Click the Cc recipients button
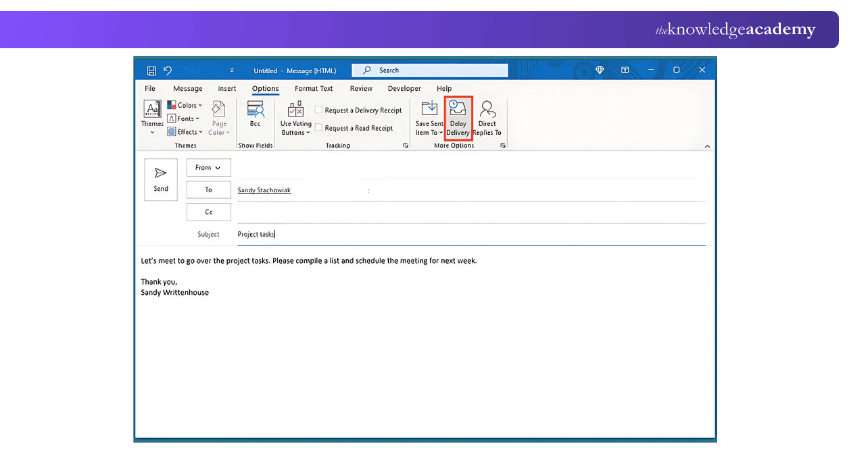The image size is (850, 450). pos(208,212)
